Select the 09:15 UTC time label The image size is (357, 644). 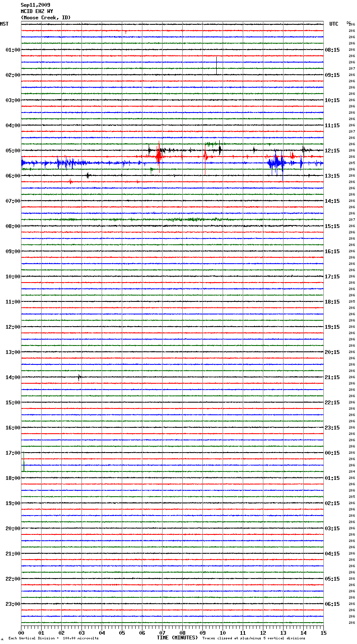(332, 75)
